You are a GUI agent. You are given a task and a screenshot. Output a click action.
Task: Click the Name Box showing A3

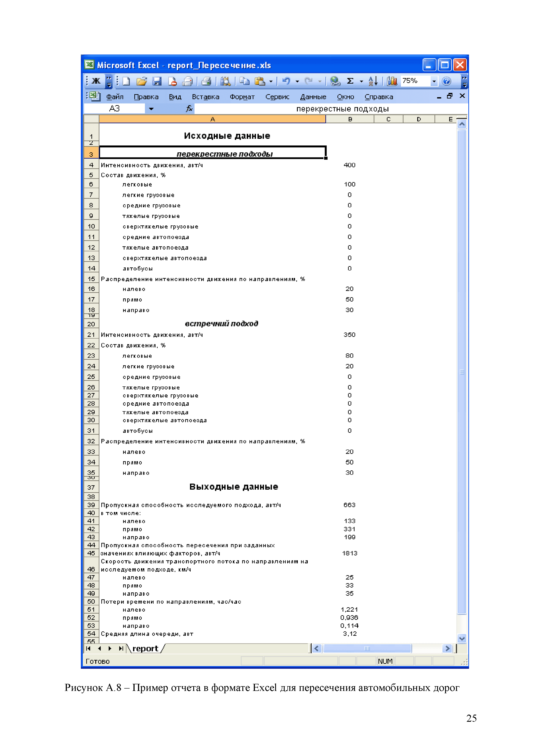(x=114, y=108)
